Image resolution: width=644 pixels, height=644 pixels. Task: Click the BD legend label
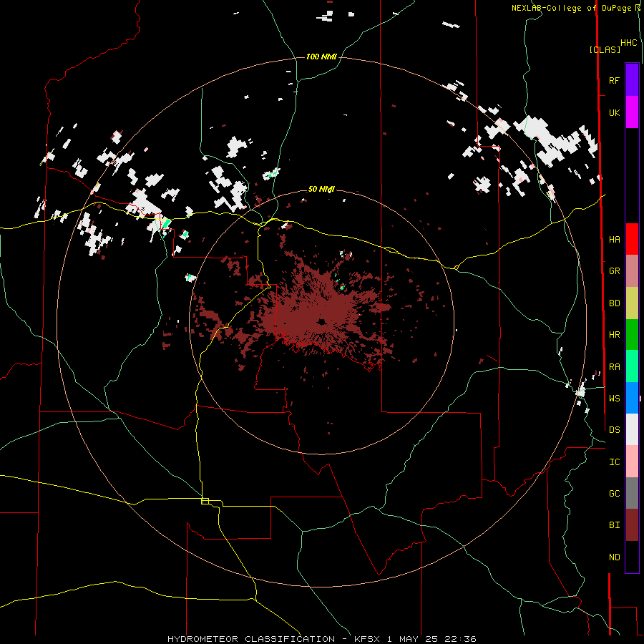[615, 303]
